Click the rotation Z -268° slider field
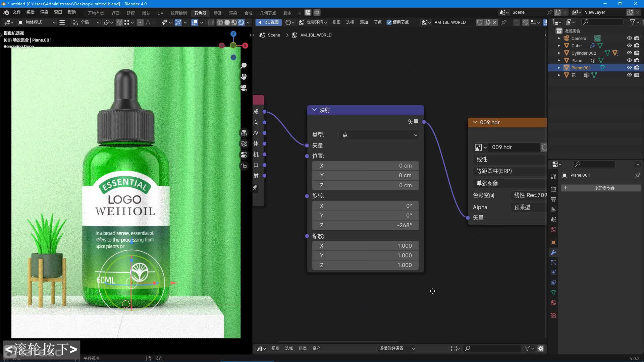Screen dimensions: 644x362 click(365, 225)
